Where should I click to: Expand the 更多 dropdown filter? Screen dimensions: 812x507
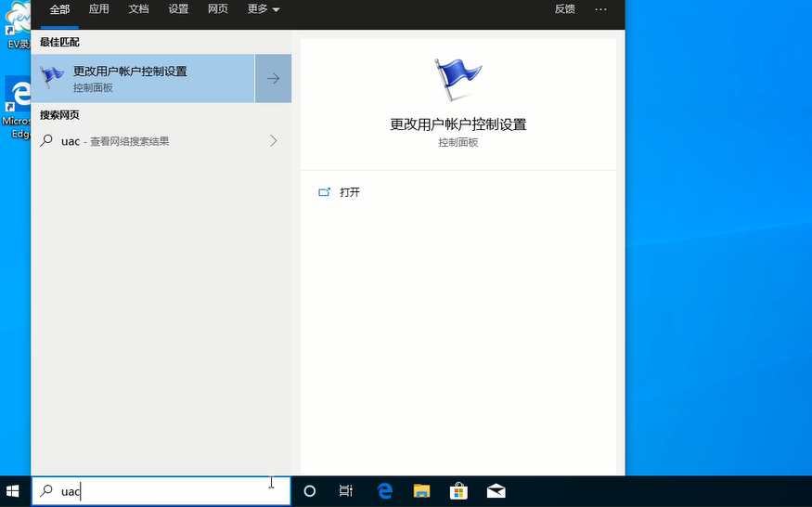(x=264, y=9)
